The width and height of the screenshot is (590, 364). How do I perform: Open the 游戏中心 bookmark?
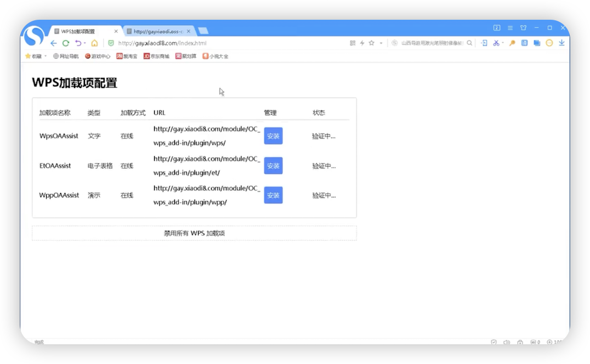[x=98, y=56]
